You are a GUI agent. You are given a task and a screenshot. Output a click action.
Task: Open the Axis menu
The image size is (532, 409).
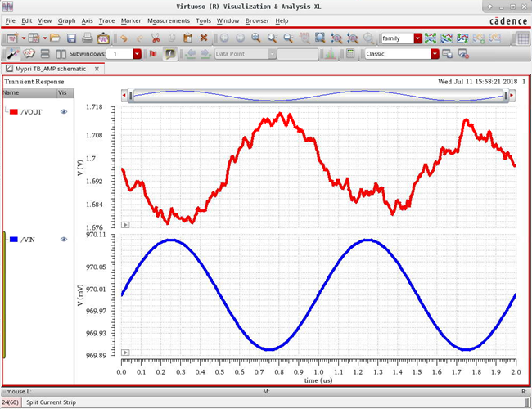click(88, 21)
